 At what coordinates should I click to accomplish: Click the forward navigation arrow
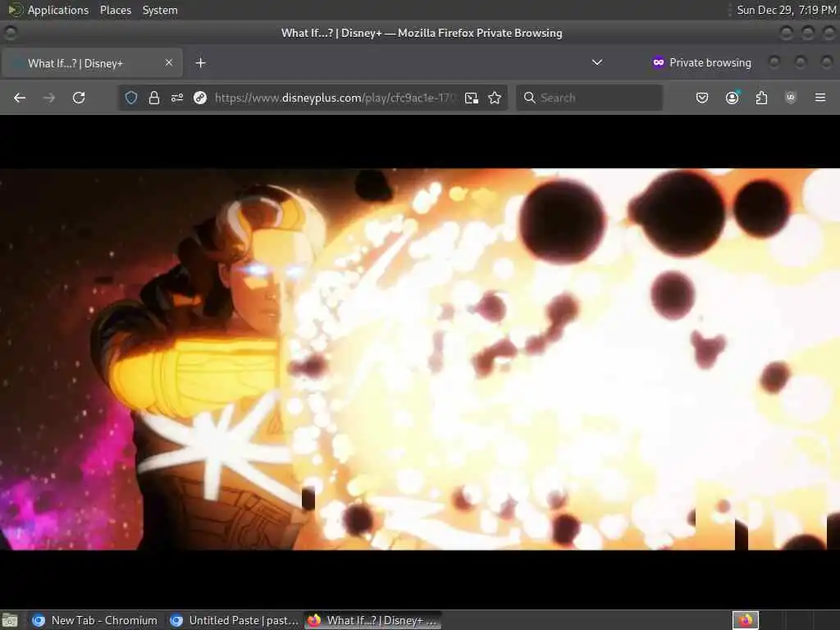[x=48, y=98]
